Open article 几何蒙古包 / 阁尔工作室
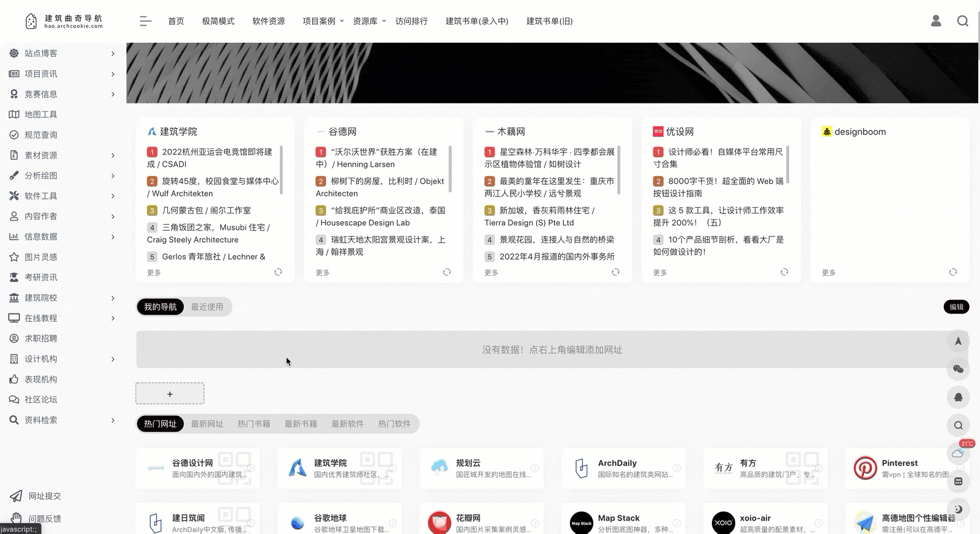Viewport: 980px width, 534px height. (206, 211)
